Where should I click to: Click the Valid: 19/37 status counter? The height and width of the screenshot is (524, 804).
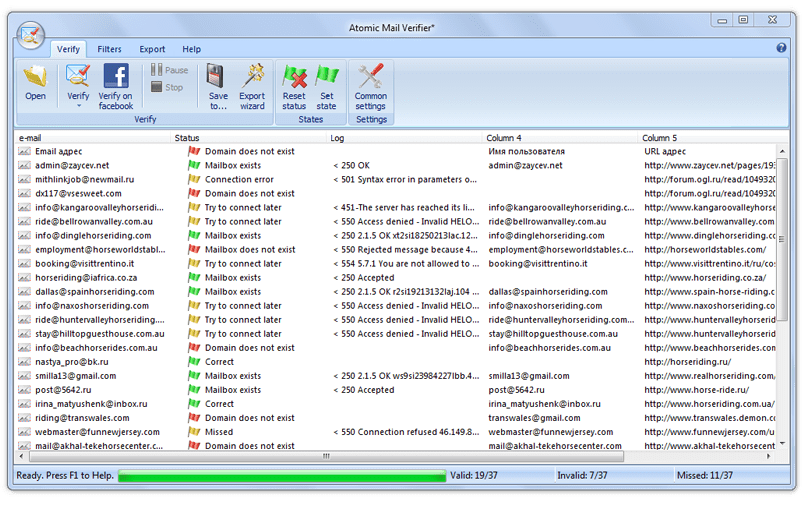coord(474,476)
